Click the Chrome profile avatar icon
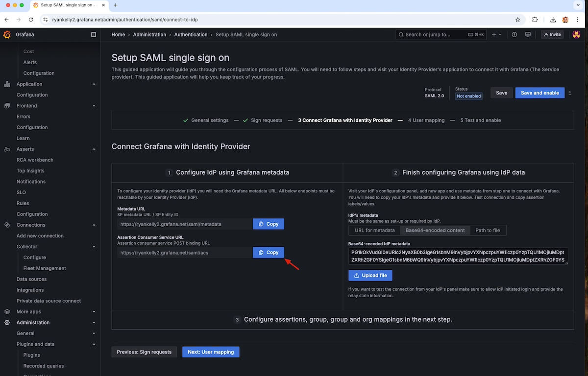 click(x=565, y=20)
